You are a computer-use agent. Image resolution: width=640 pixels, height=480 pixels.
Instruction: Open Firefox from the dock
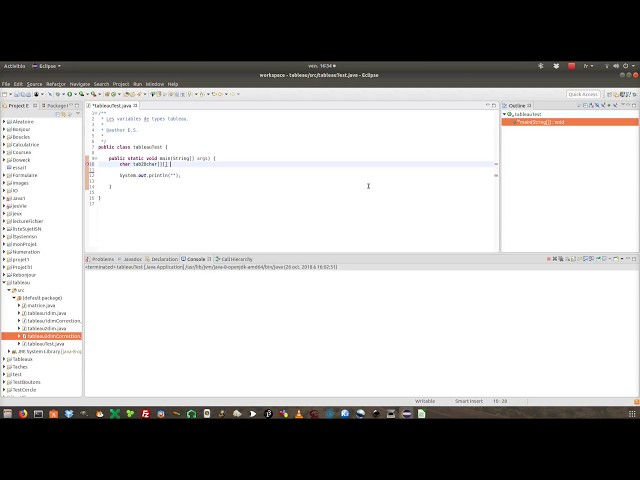pyautogui.click(x=23, y=414)
